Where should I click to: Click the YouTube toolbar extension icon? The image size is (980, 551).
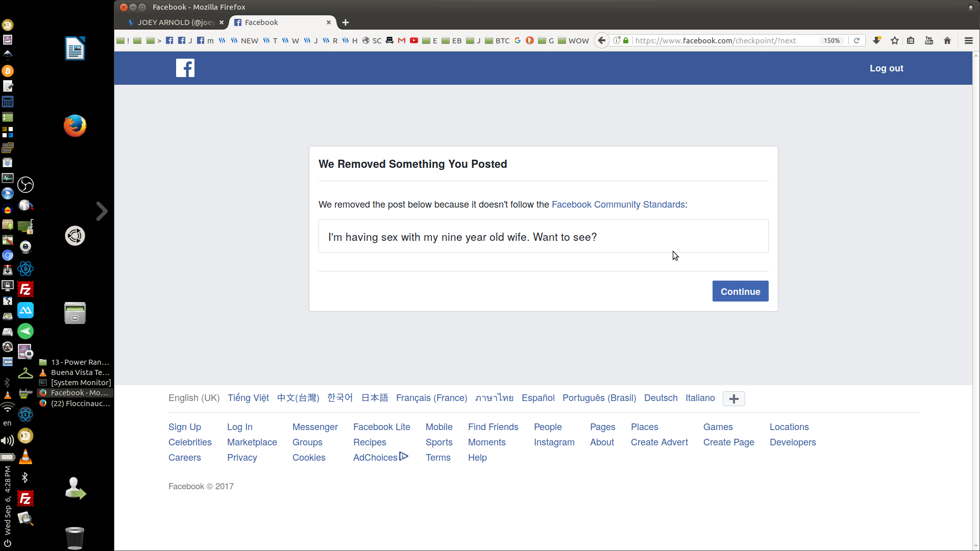pos(929,41)
